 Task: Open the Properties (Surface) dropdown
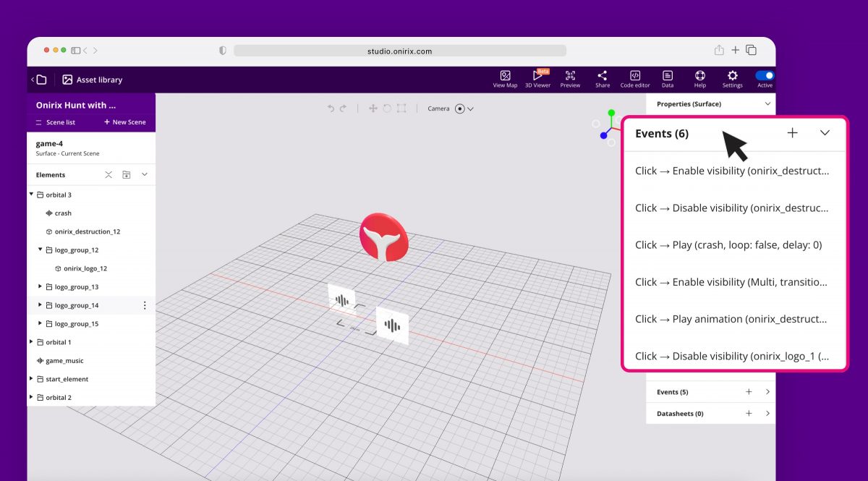(768, 103)
